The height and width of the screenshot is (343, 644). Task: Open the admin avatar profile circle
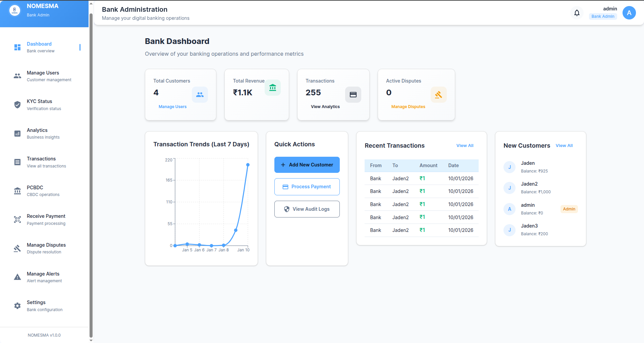point(629,12)
